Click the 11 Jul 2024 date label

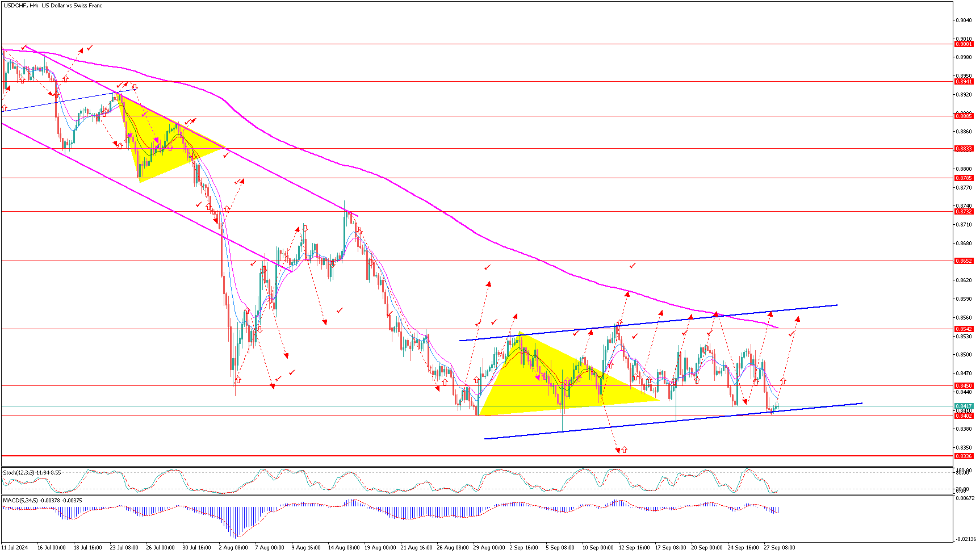point(14,548)
